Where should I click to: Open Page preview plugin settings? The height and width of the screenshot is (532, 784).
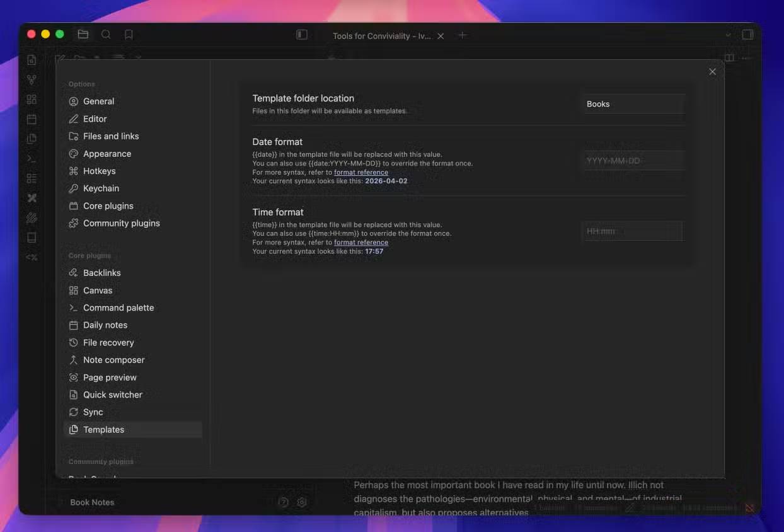[x=133, y=378]
